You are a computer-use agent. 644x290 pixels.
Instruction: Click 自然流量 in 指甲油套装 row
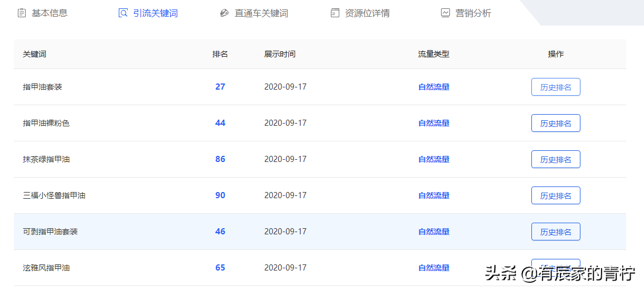click(x=434, y=87)
